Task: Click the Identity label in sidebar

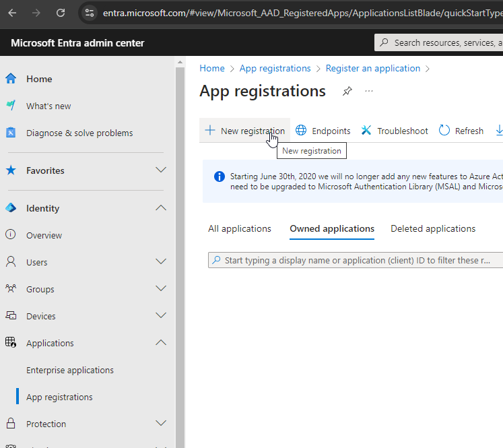Action: pos(42,208)
